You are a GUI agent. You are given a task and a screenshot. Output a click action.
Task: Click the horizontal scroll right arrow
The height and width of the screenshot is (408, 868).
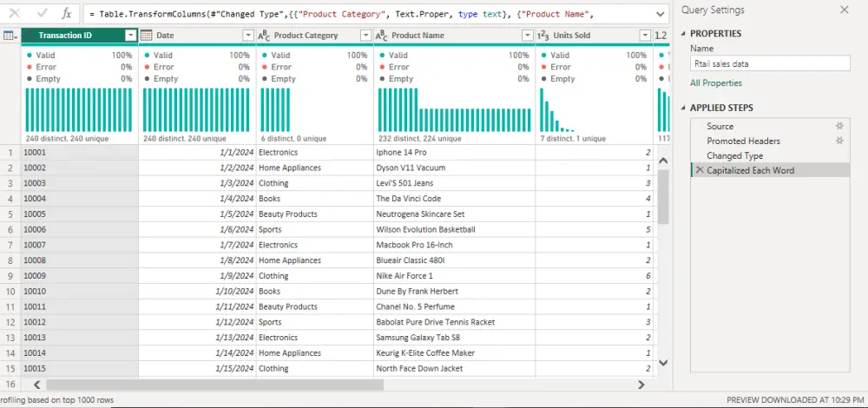pyautogui.click(x=641, y=385)
